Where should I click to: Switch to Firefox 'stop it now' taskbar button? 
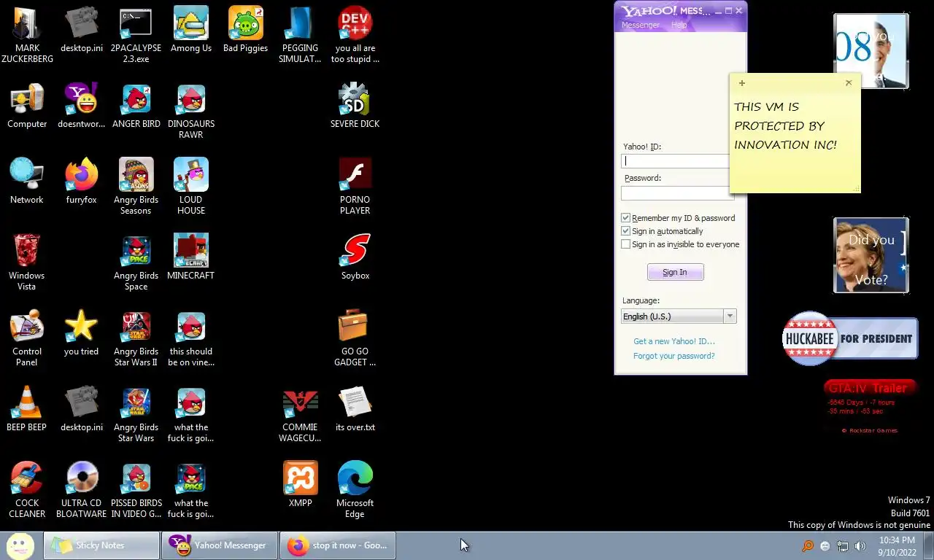point(338,545)
